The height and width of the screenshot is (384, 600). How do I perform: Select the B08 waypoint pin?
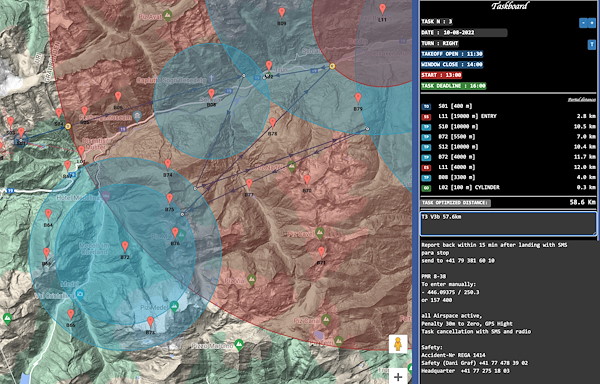211,94
